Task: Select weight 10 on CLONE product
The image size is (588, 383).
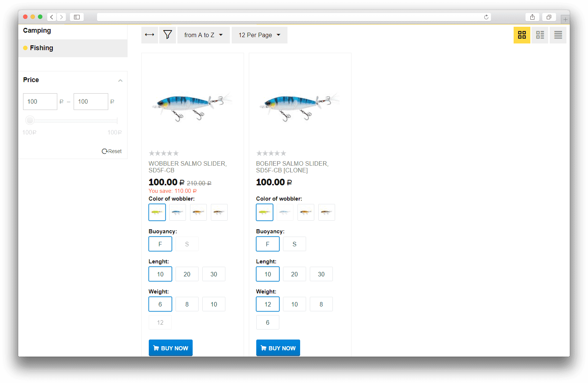Action: (x=295, y=304)
